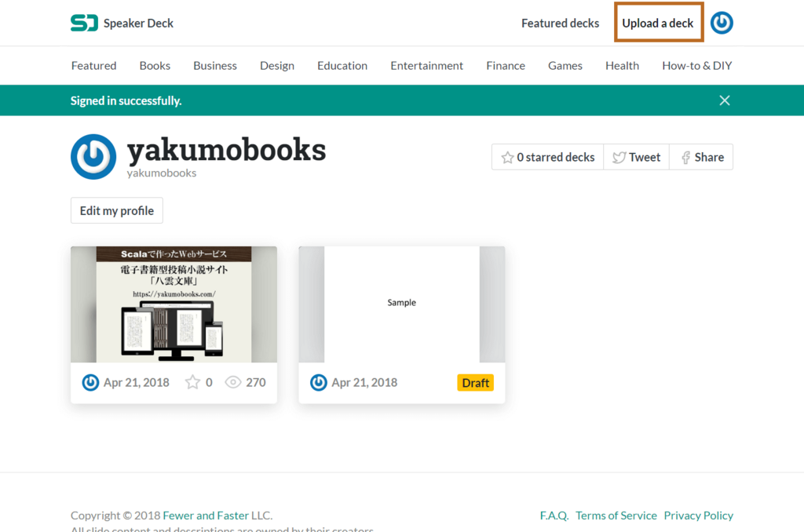
Task: Click the Signed in successfully message text
Action: point(126,100)
